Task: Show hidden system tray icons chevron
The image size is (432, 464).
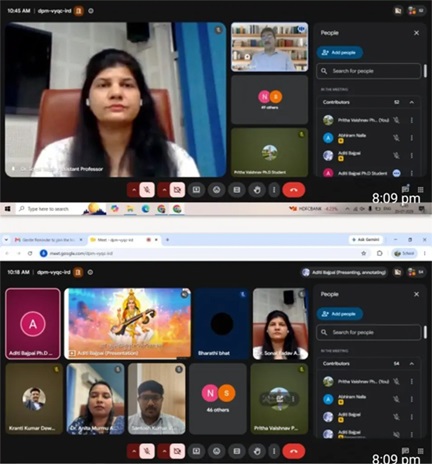Action: click(347, 209)
